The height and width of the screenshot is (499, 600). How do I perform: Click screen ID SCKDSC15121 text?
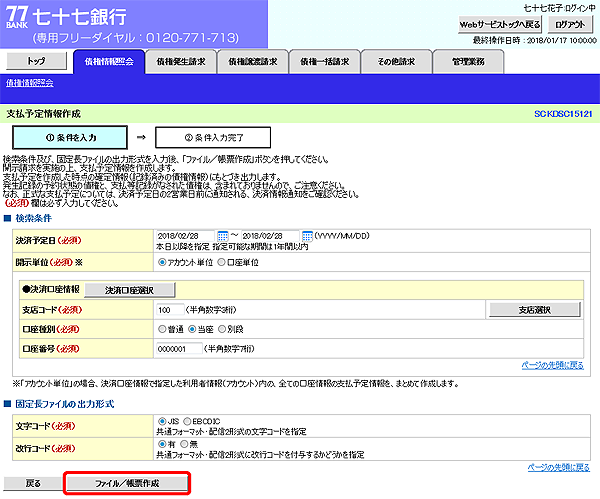click(563, 114)
